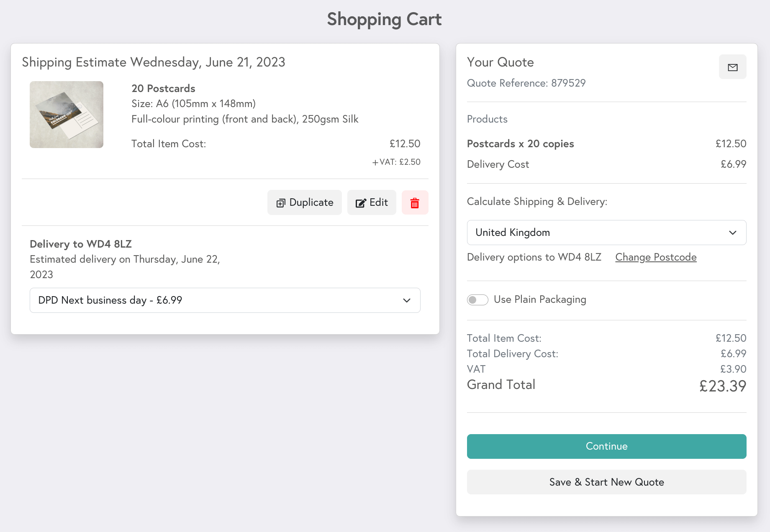Click the Change Postcode link
Image resolution: width=770 pixels, height=532 pixels.
(655, 257)
